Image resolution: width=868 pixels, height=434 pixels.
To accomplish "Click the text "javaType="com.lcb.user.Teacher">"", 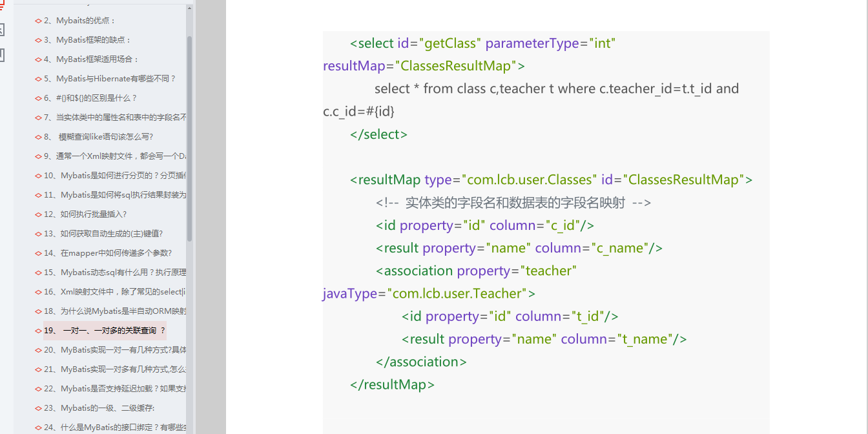I will (x=429, y=293).
